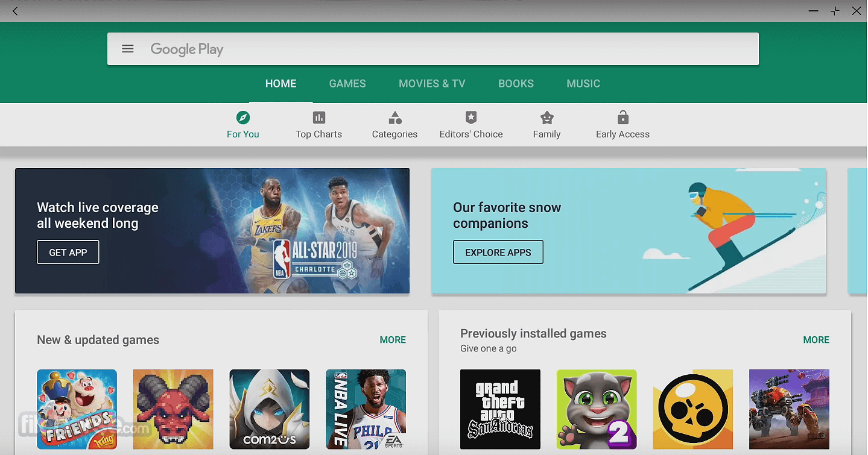Click the EXPLORE APPS button
The image size is (868, 455).
pyautogui.click(x=498, y=253)
